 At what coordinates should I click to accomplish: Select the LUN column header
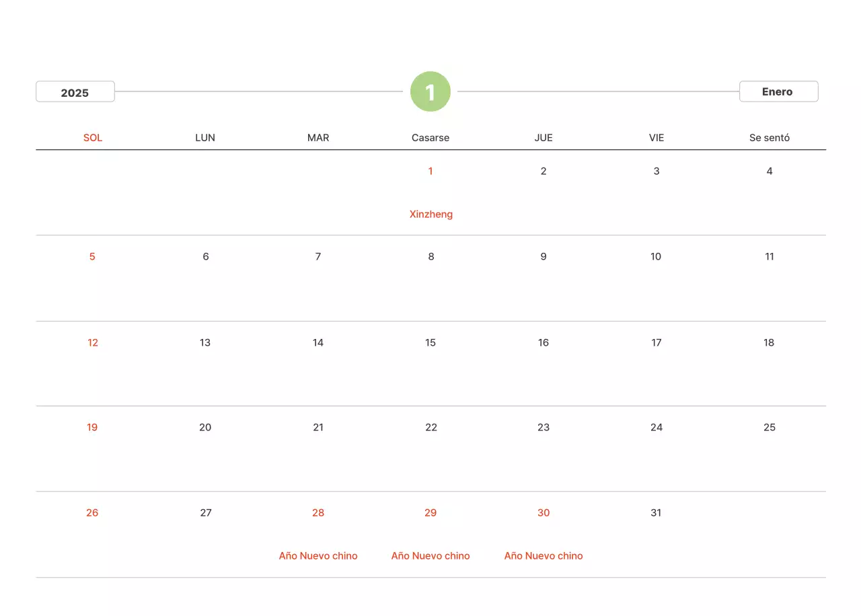click(205, 138)
